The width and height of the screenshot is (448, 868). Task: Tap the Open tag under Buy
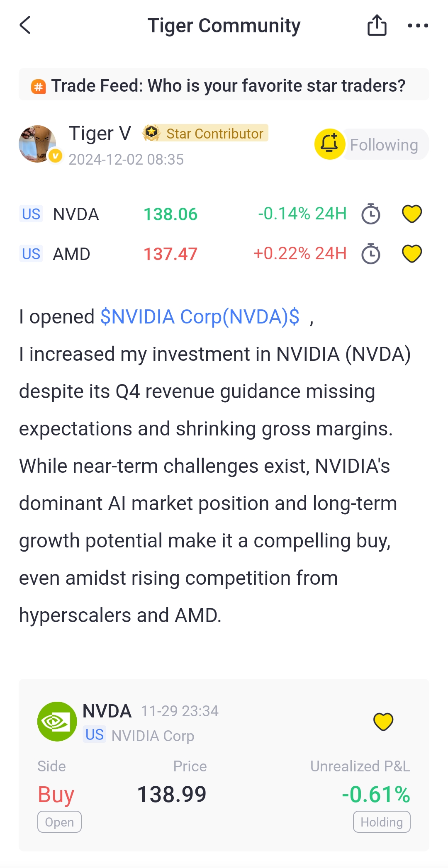pyautogui.click(x=59, y=822)
